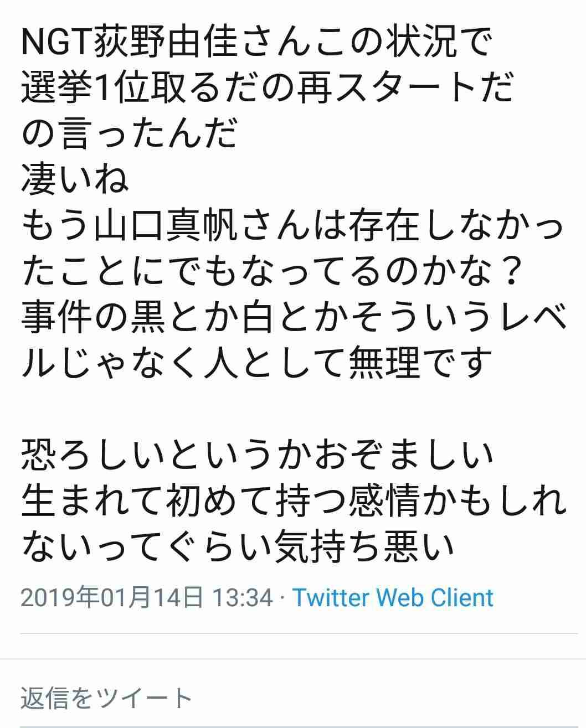
Task: Click the tweet line starting NGT荻野由佳さん
Action: pos(257,43)
